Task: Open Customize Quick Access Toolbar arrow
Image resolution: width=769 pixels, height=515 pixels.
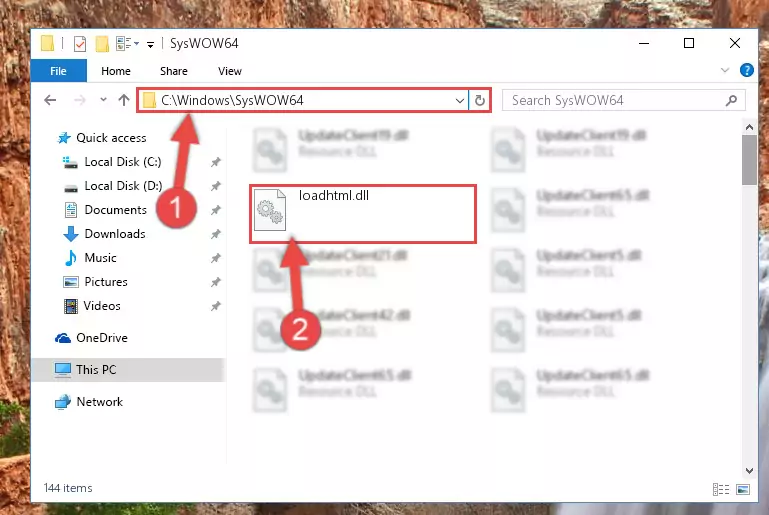Action: click(x=151, y=45)
